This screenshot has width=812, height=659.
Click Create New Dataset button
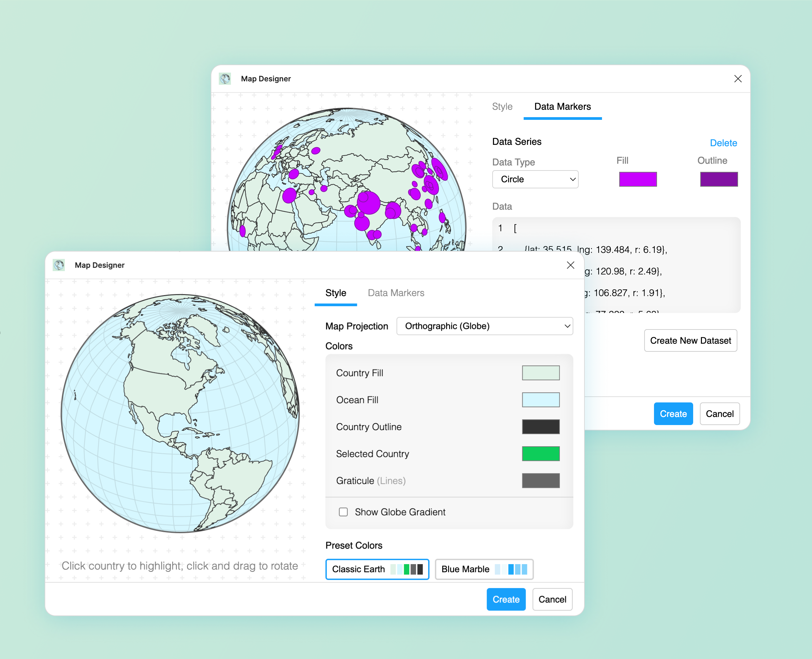690,341
